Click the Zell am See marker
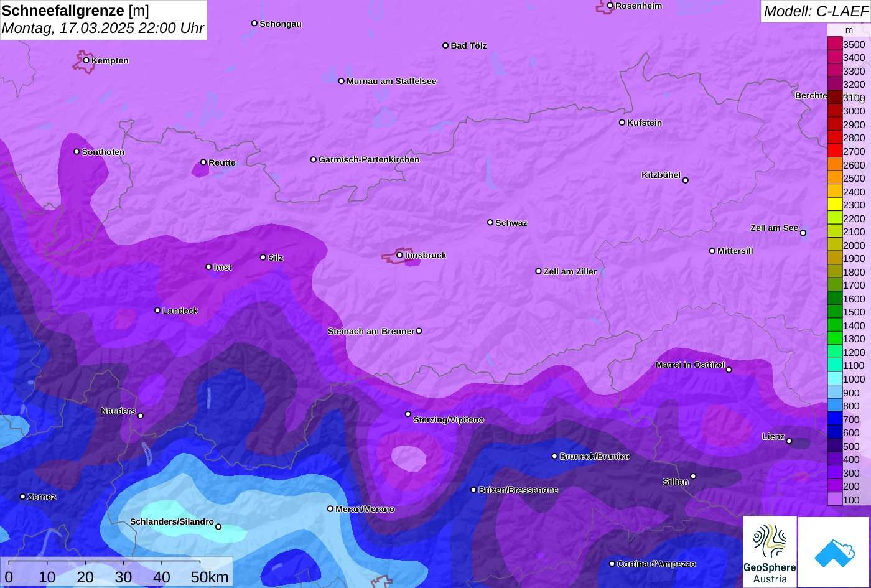 click(803, 233)
